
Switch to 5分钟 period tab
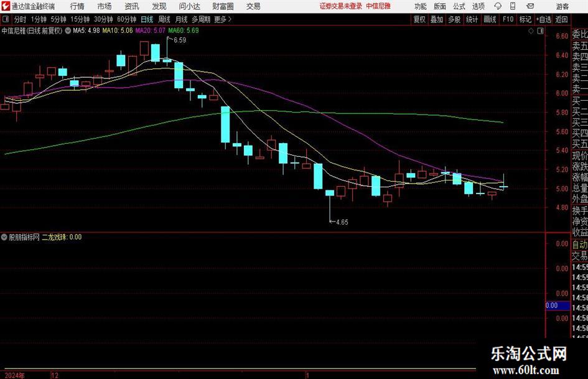click(x=58, y=19)
